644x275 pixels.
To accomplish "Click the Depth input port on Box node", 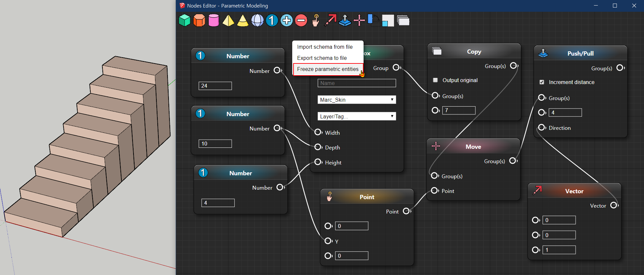I will click(318, 147).
